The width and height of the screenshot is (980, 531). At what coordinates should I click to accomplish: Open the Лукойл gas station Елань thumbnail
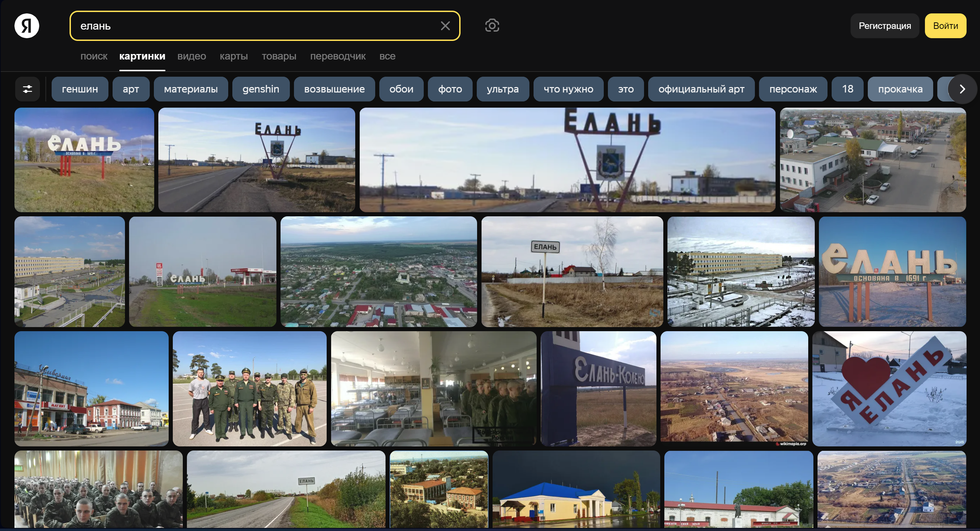click(x=202, y=271)
